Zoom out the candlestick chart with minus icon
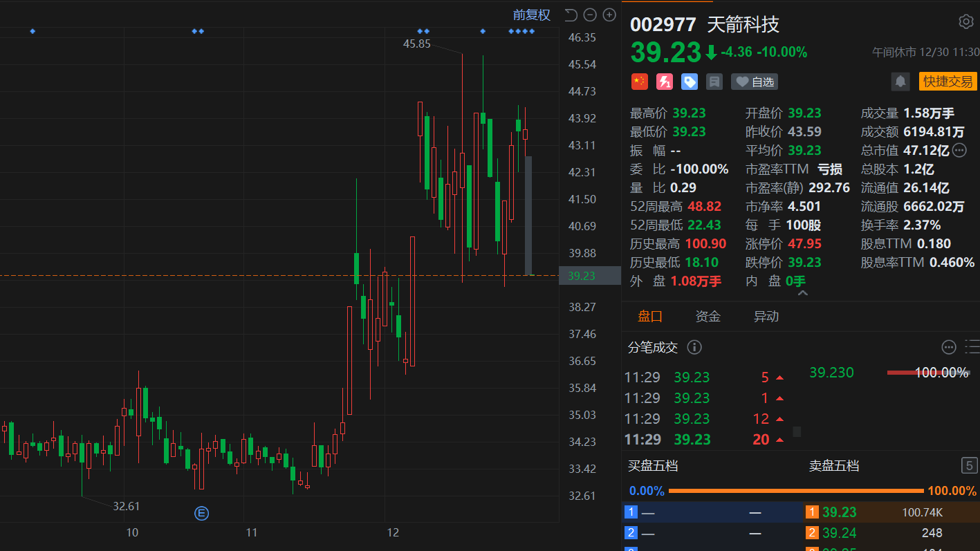This screenshot has width=980, height=551. pyautogui.click(x=590, y=15)
